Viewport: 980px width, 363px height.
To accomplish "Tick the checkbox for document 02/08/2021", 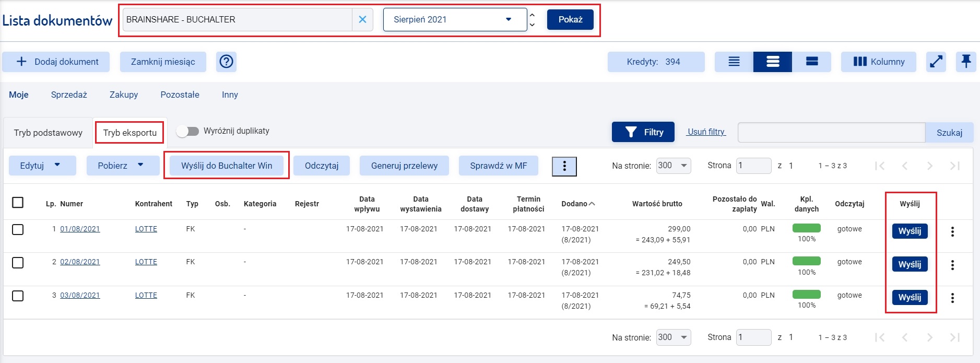I will pos(18,262).
